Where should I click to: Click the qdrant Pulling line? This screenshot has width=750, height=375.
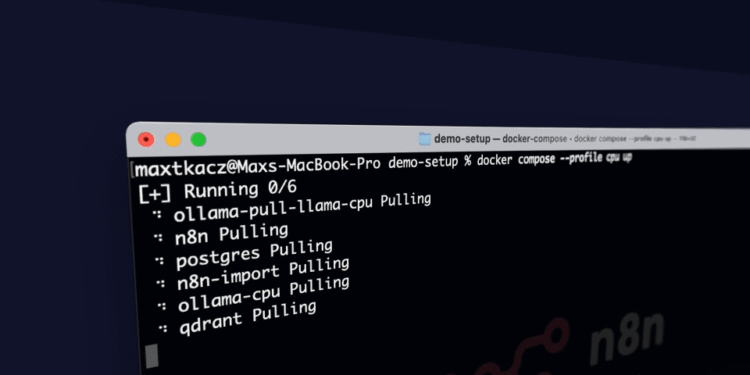point(247,318)
